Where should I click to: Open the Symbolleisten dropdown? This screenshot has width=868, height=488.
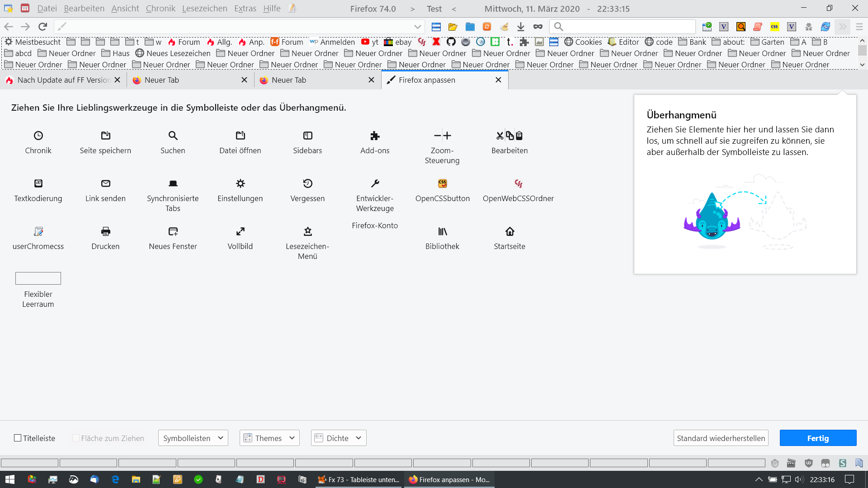(x=193, y=438)
